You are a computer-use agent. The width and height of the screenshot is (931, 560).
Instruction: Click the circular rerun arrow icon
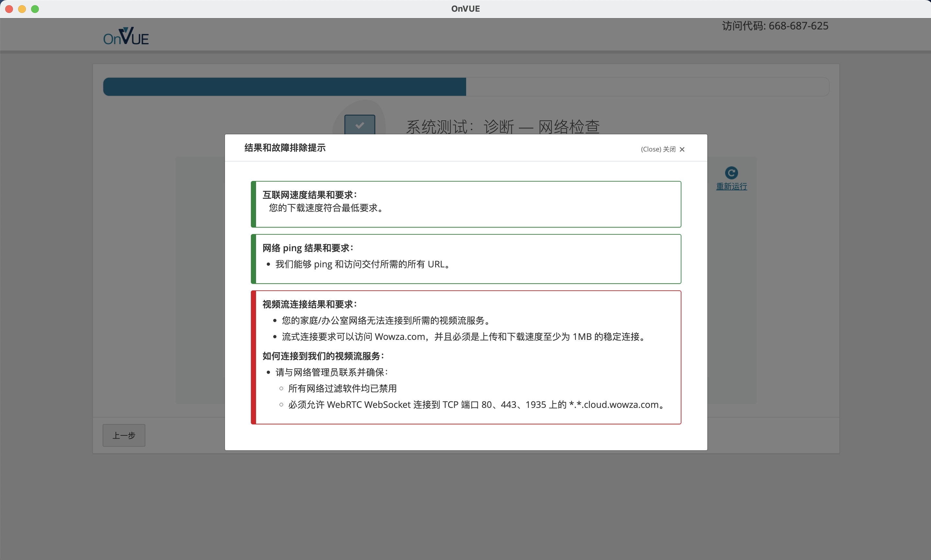pos(731,173)
